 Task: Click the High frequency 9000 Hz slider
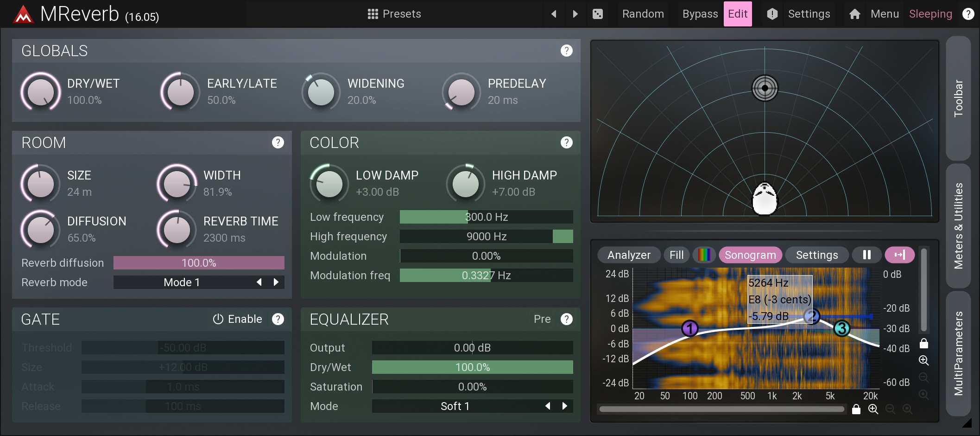pos(486,236)
